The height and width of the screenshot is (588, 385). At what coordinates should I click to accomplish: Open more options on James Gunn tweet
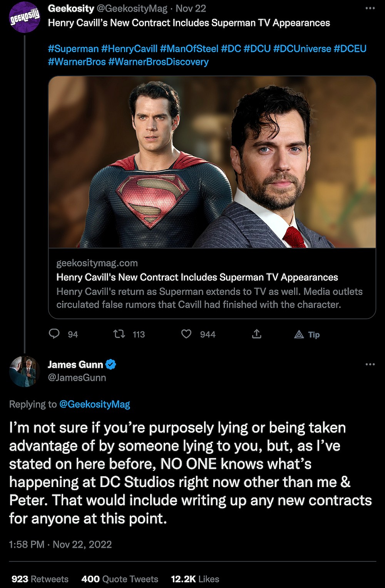pyautogui.click(x=370, y=365)
